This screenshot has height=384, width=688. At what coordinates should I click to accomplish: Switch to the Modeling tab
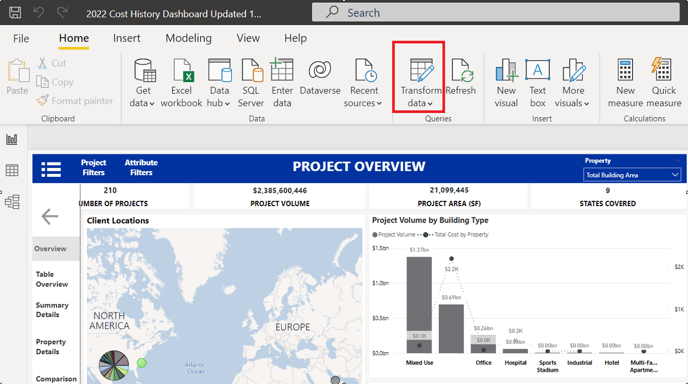point(188,39)
